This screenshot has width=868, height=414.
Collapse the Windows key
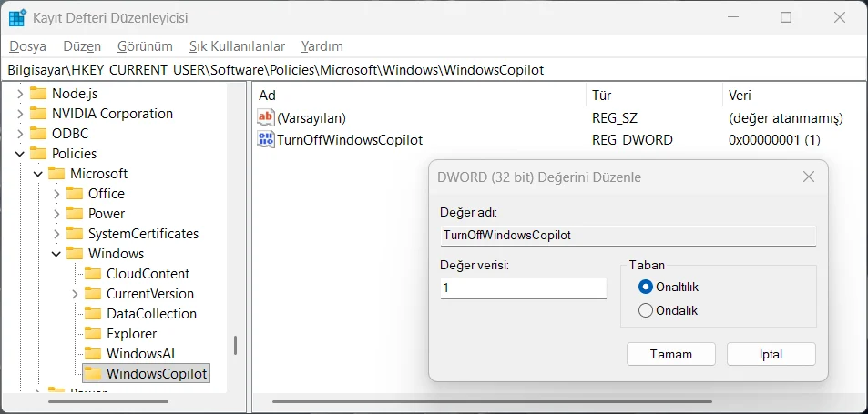pyautogui.click(x=56, y=254)
